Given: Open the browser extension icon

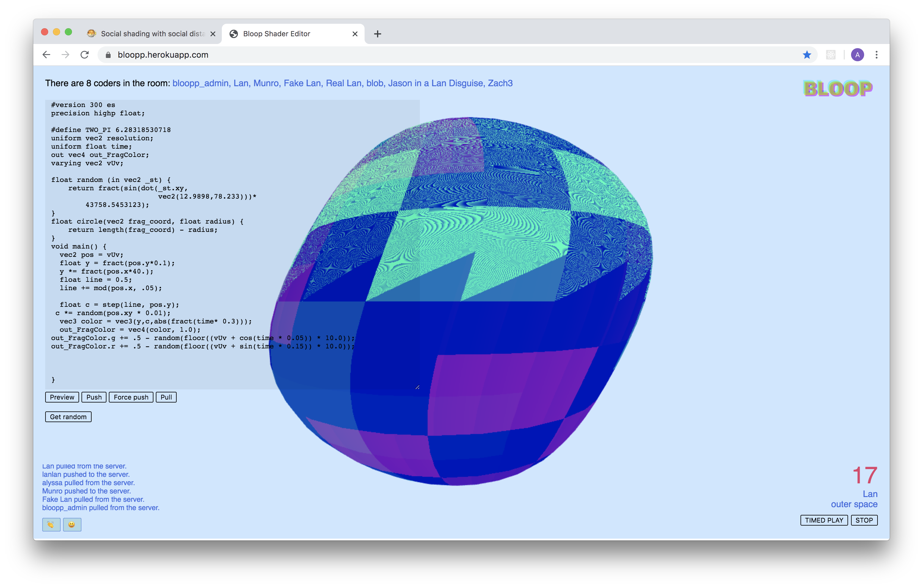Looking at the screenshot, I should coord(831,55).
